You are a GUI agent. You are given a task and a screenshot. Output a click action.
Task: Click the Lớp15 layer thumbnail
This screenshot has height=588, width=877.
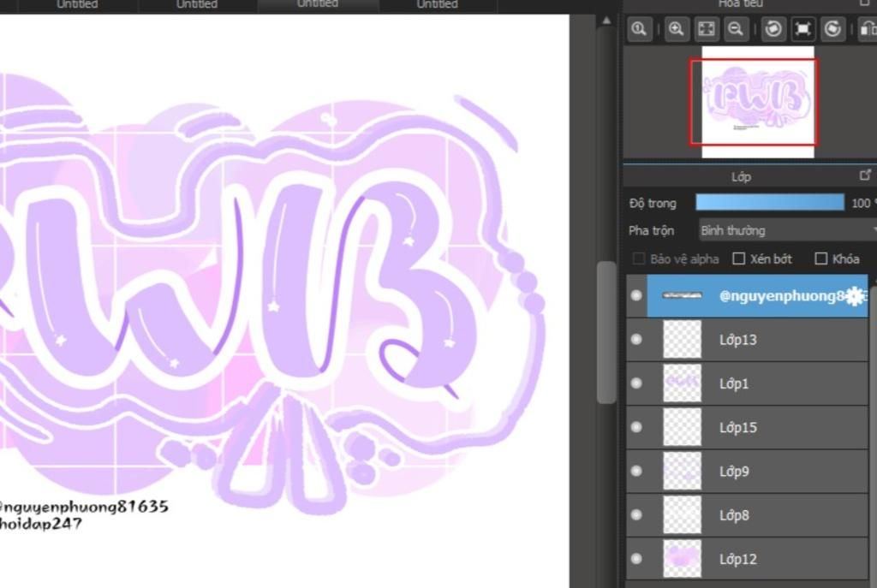682,427
